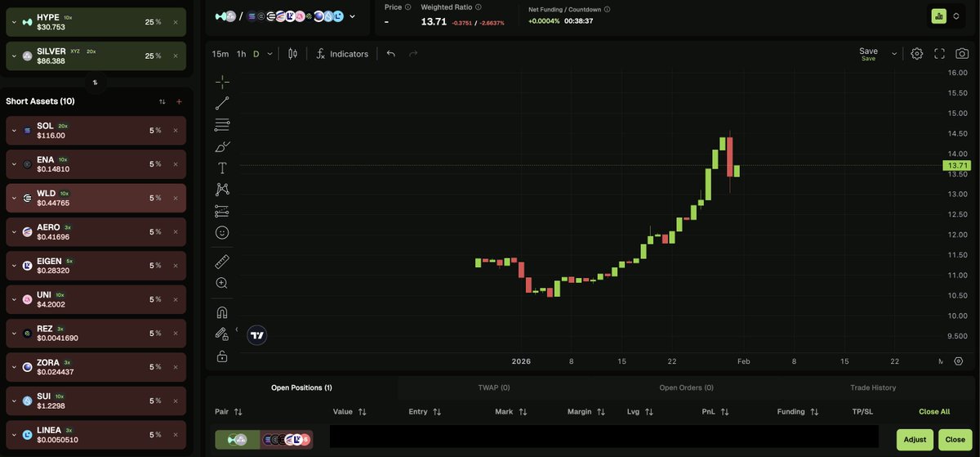Collapse the drawing toolbar with arrow
Image resolution: width=980 pixels, height=457 pixels.
coord(237,329)
